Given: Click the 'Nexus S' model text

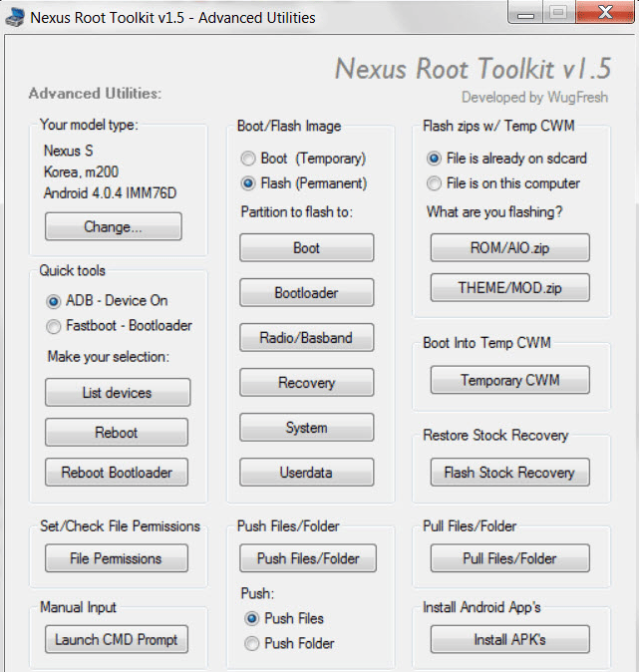Looking at the screenshot, I should tap(69, 151).
